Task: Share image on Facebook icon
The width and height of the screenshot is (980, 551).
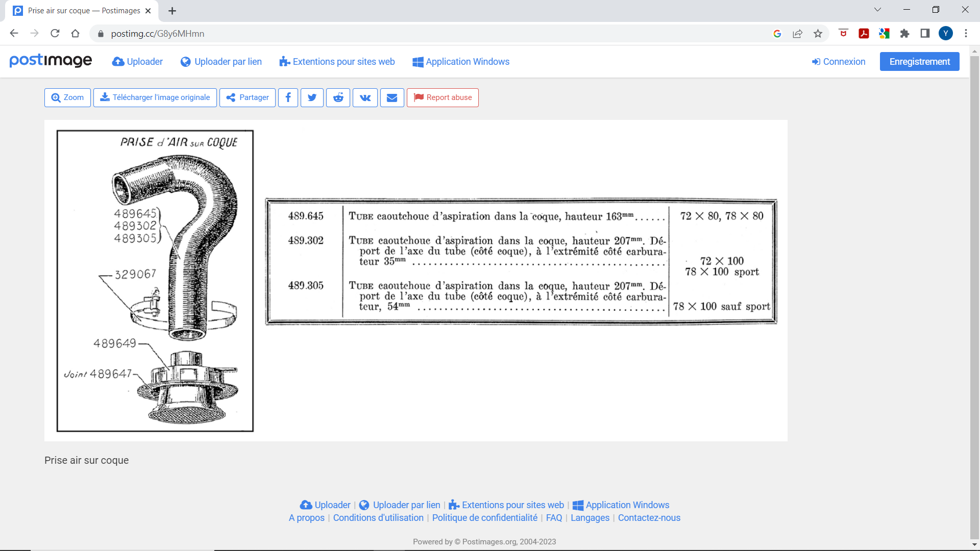Action: click(x=288, y=97)
